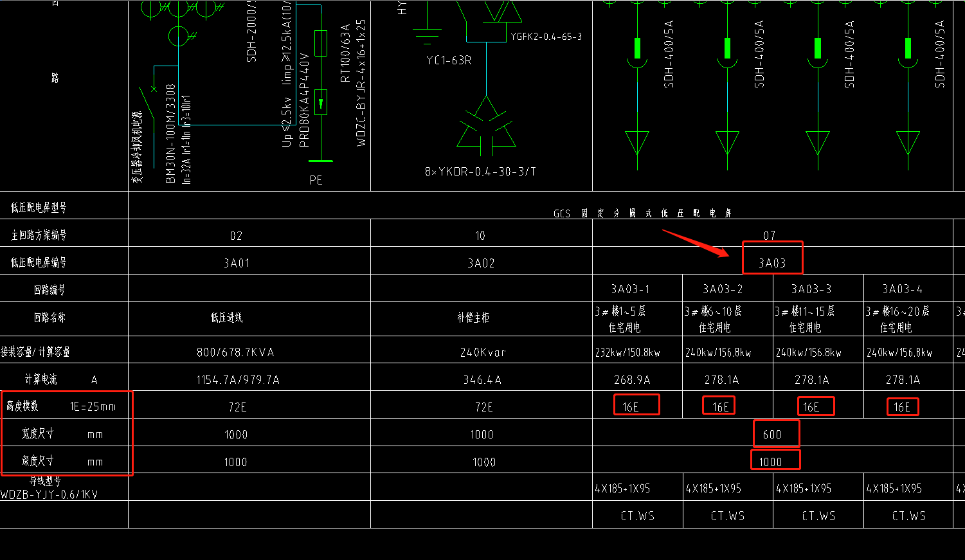Select the 8×YKDR-0.4-30-3/T capacitor label
965x560 pixels.
[x=480, y=172]
